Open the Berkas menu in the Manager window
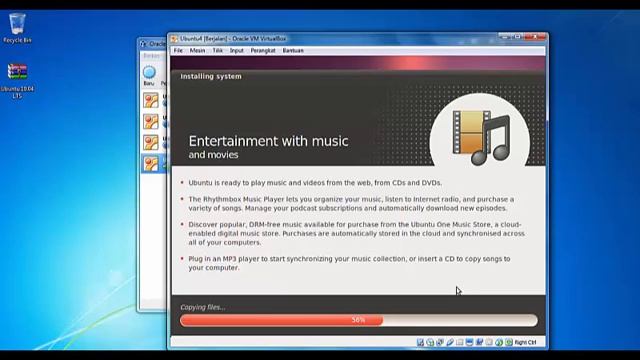 (x=151, y=56)
